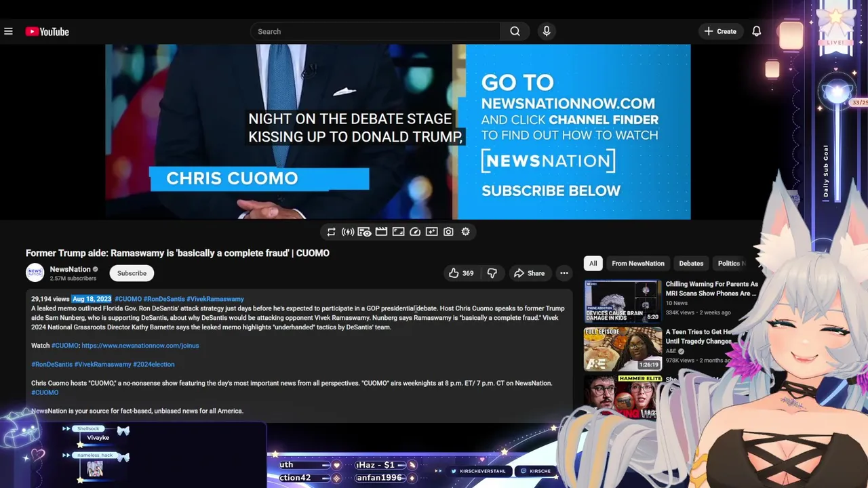Open the three-dot more actions menu
Viewport: 868px width, 488px height.
click(x=564, y=273)
